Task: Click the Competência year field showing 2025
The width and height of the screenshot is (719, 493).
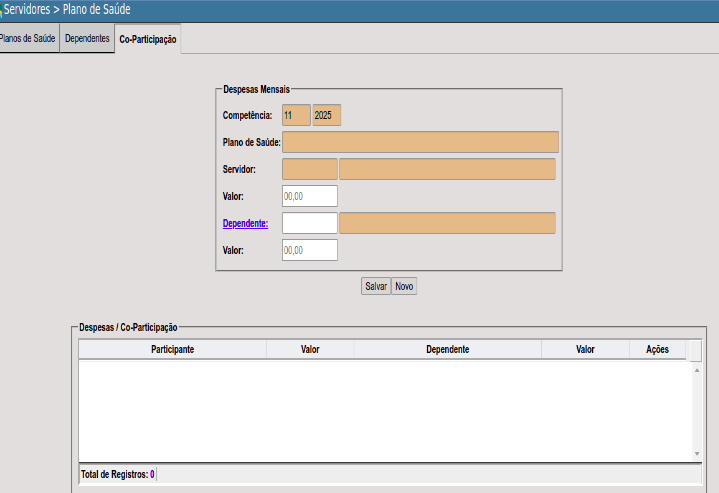Action: (327, 115)
